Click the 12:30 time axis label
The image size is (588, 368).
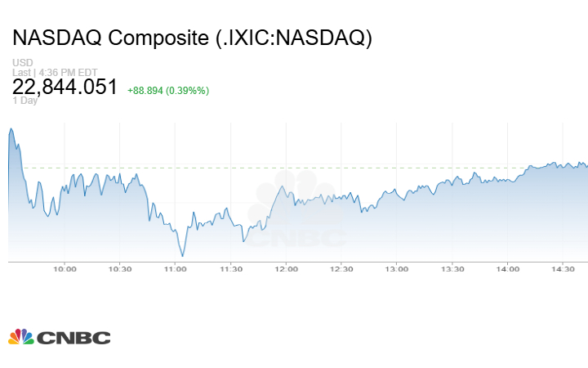[341, 269]
